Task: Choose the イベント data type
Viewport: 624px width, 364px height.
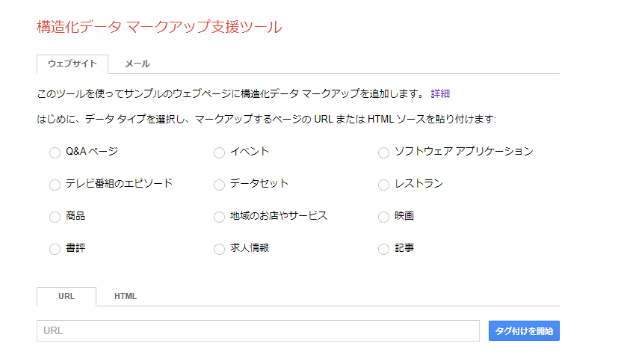Action: coord(219,152)
